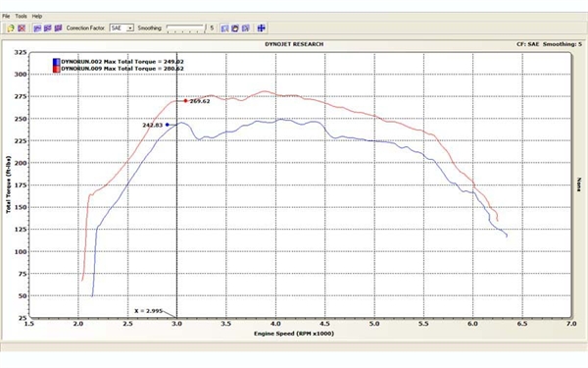Click the Total Torque (ft-lbs) axis label
Viewport: 588px width, 368px height.
8,184
